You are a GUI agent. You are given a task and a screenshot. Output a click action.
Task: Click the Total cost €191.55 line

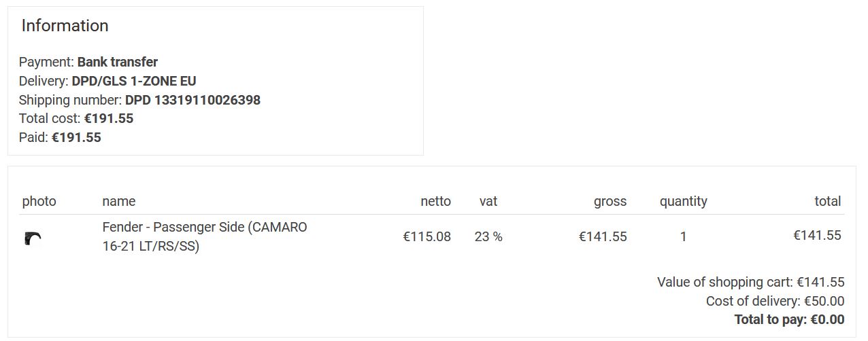coord(76,118)
